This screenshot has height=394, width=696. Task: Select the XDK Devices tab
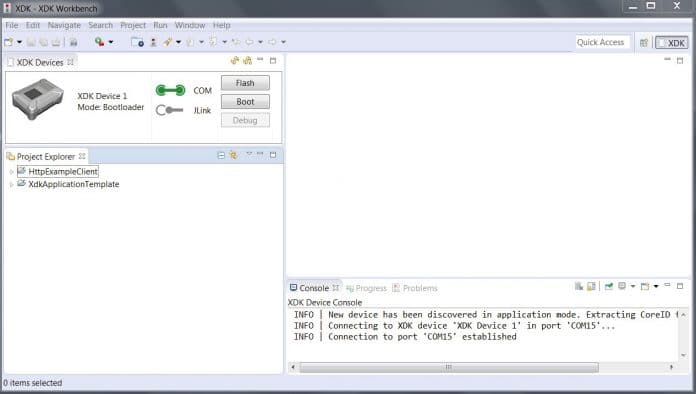[x=40, y=63]
